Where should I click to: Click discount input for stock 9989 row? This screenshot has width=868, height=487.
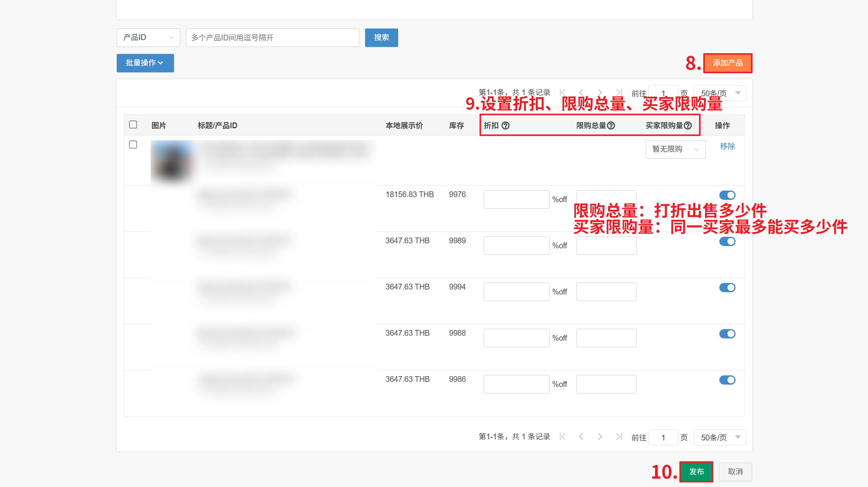tap(516, 246)
